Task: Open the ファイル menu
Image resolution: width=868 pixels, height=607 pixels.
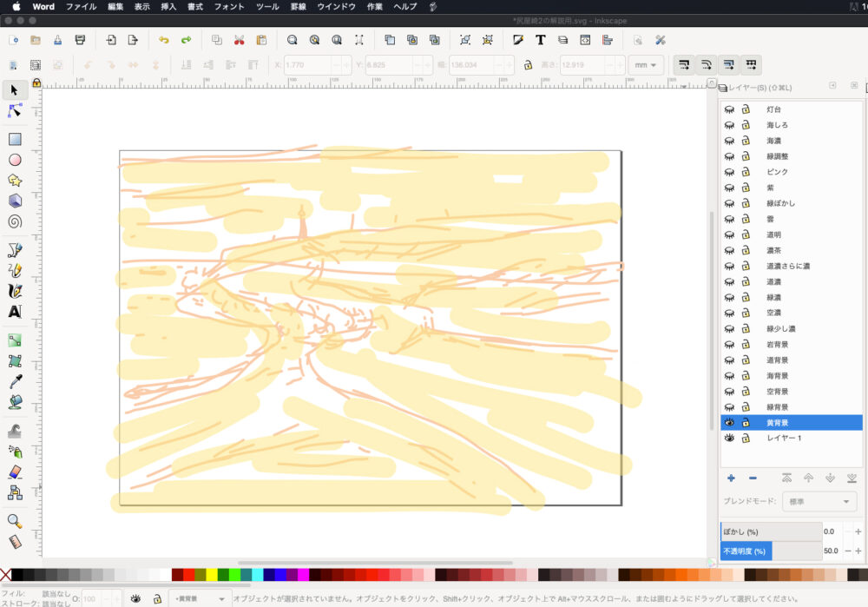Action: 82,6
